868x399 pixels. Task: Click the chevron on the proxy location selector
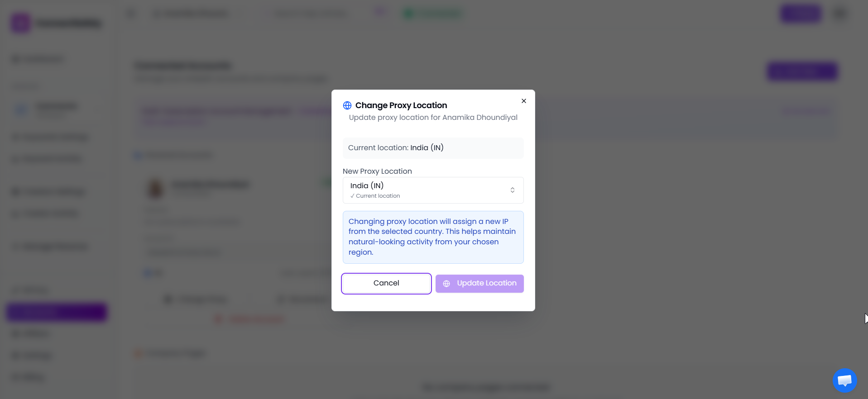[x=512, y=190]
